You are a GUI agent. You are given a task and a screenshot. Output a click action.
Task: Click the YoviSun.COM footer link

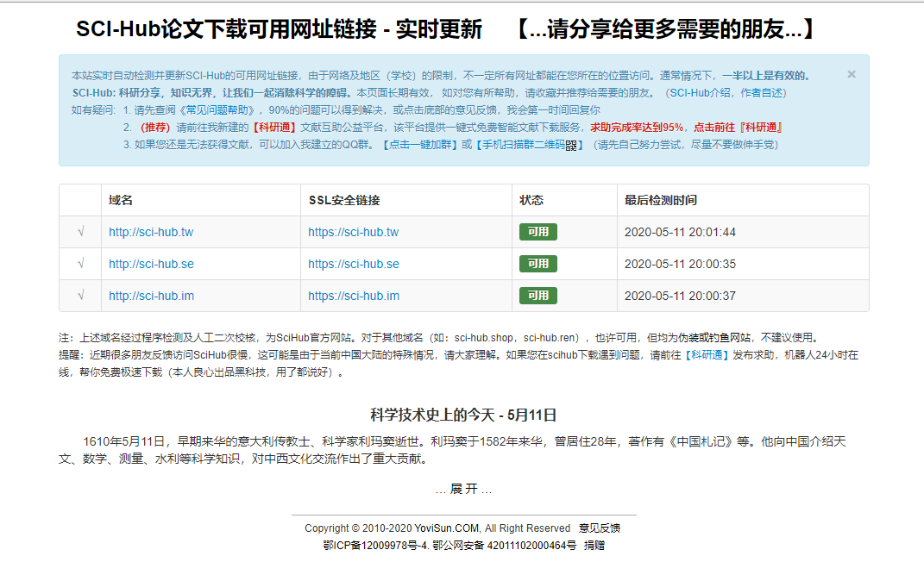point(447,528)
